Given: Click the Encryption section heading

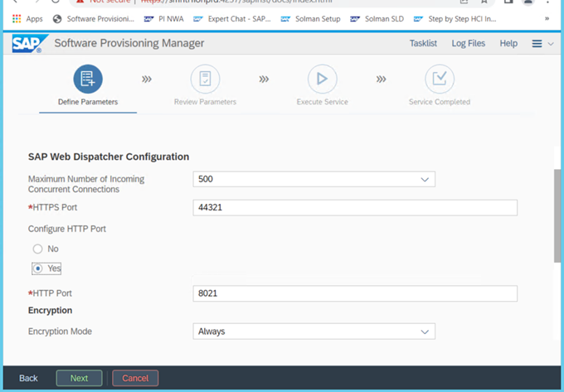Looking at the screenshot, I should [50, 311].
